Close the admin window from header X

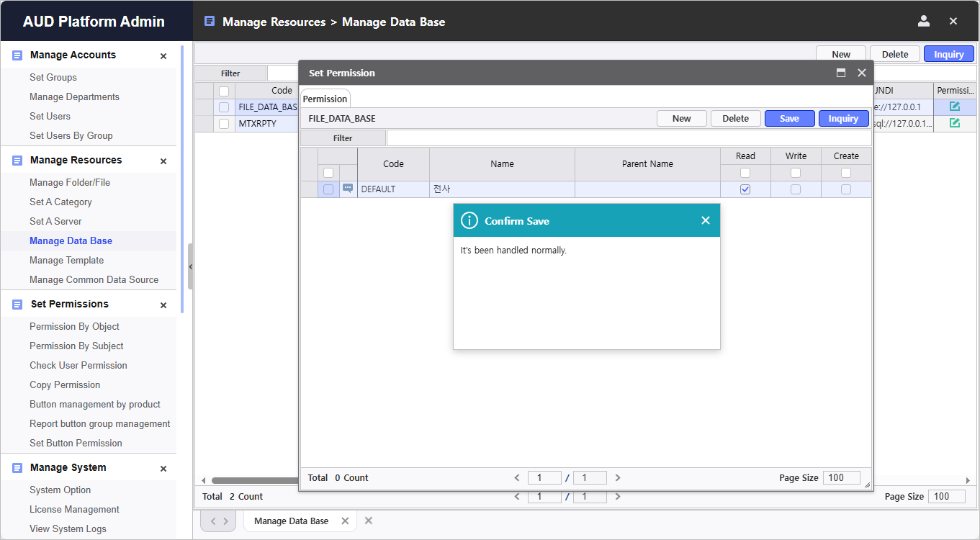click(x=953, y=22)
